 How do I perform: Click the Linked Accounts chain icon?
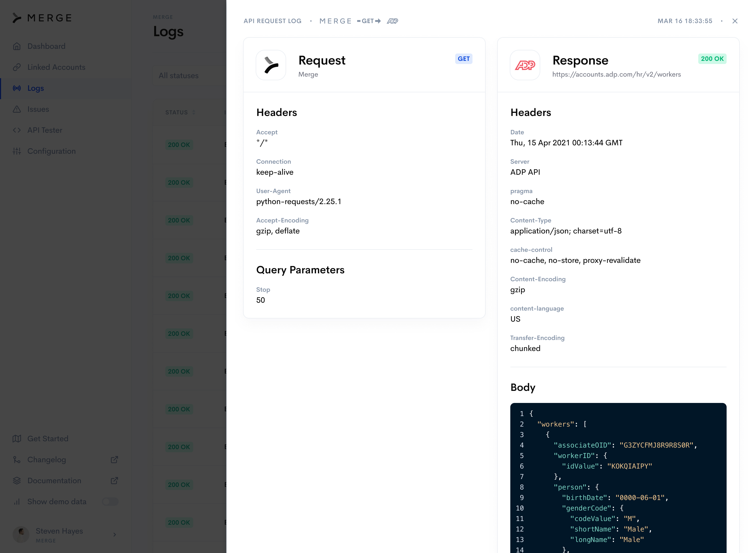click(17, 67)
